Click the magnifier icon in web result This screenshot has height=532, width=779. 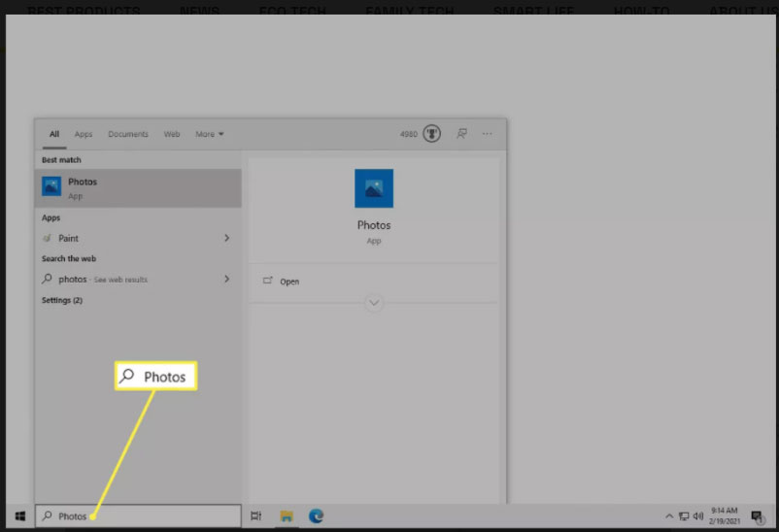(x=48, y=279)
